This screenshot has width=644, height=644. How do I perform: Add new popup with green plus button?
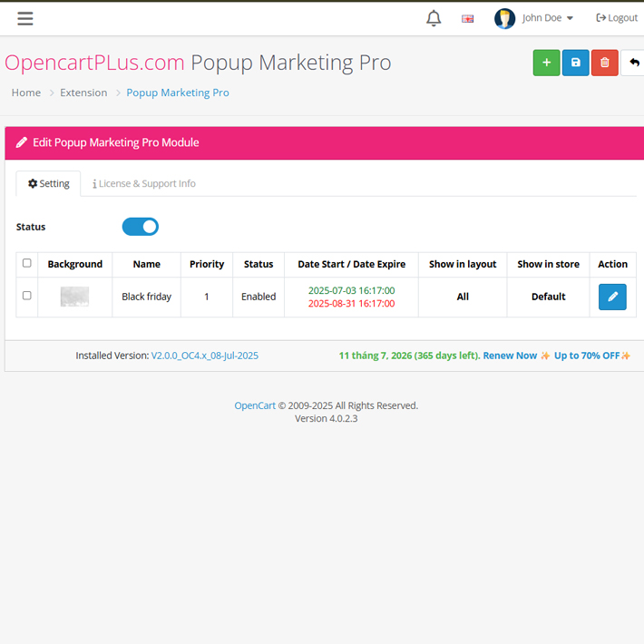point(546,63)
